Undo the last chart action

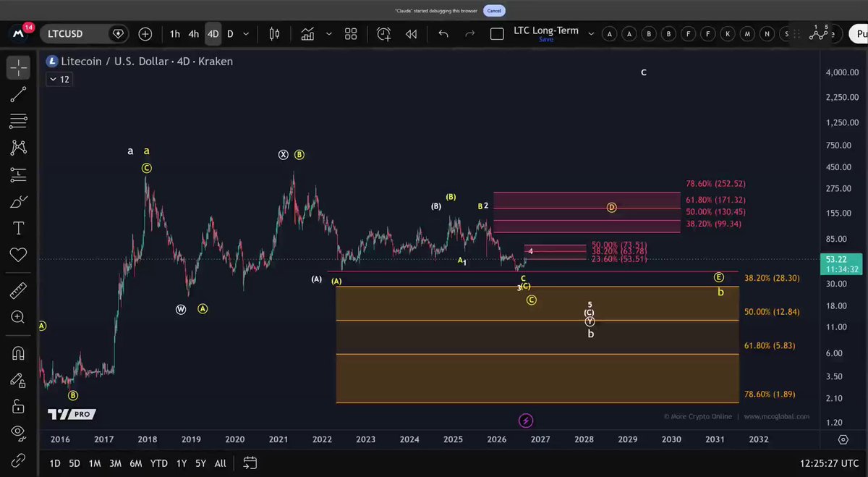[443, 34]
